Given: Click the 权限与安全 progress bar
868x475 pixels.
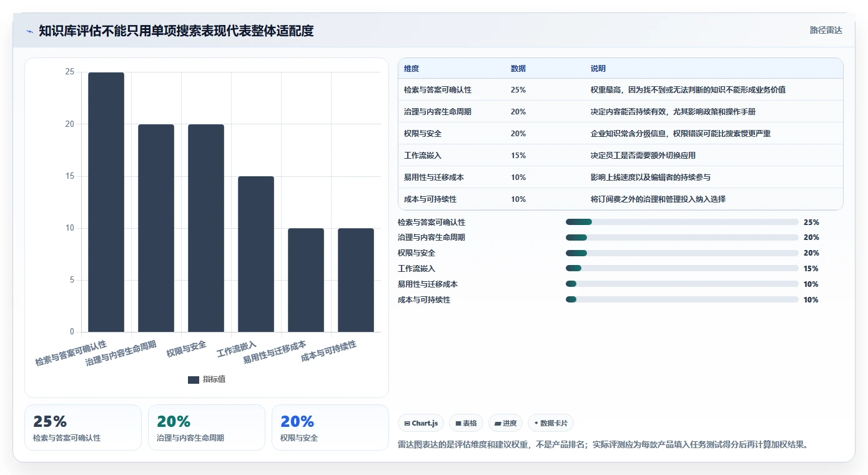Looking at the screenshot, I should (x=682, y=253).
